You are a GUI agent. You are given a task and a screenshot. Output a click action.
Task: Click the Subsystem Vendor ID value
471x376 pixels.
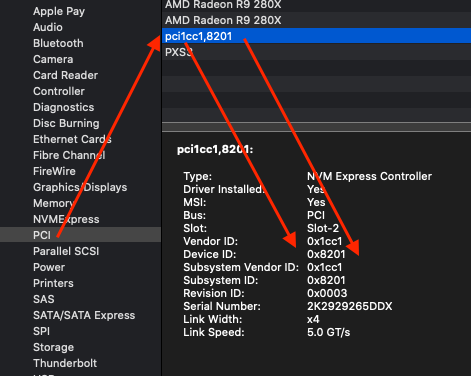pos(324,267)
